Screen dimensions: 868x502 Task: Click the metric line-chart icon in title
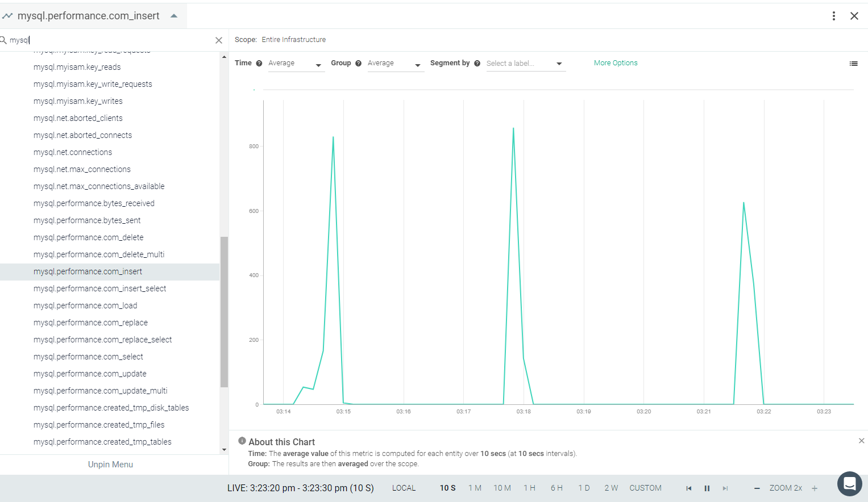click(7, 16)
